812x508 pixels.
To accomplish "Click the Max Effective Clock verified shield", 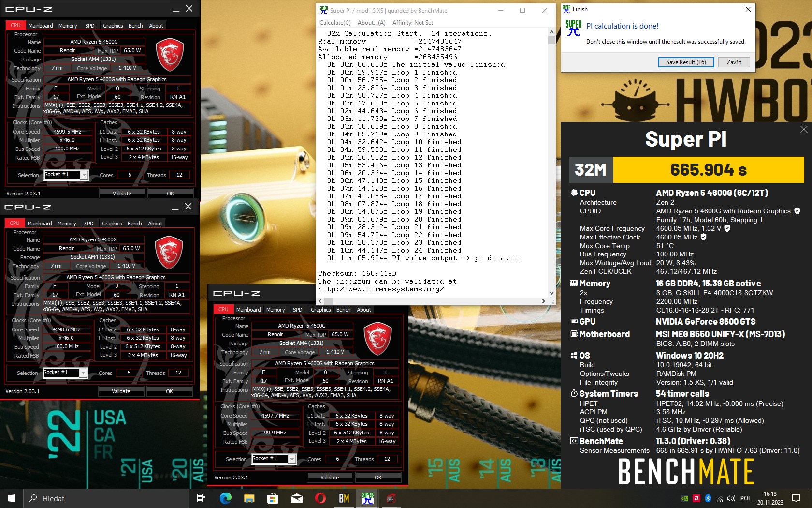I will (x=704, y=237).
